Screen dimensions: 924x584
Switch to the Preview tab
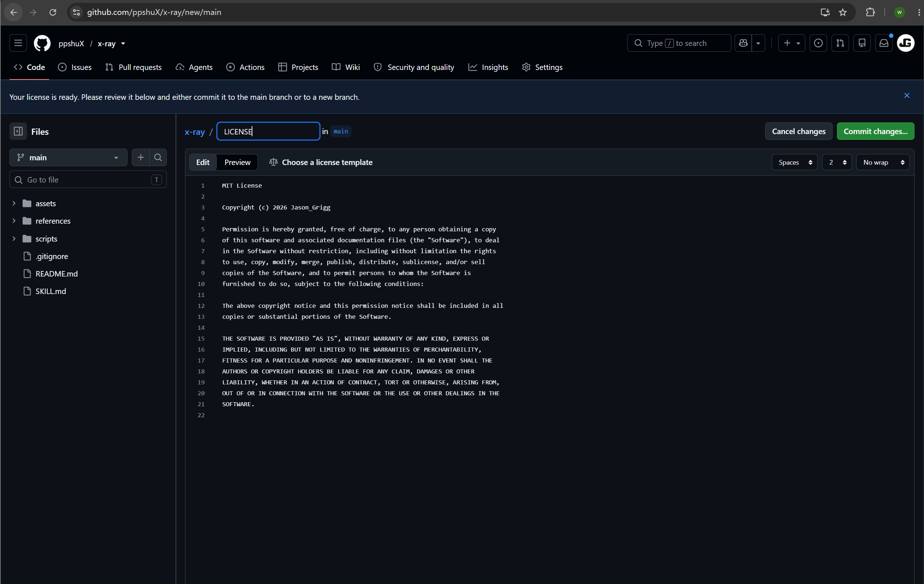click(237, 162)
